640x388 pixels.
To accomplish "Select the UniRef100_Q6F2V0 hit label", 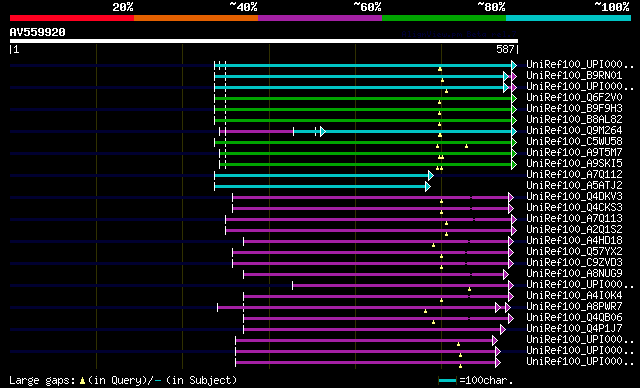I will pos(574,98).
